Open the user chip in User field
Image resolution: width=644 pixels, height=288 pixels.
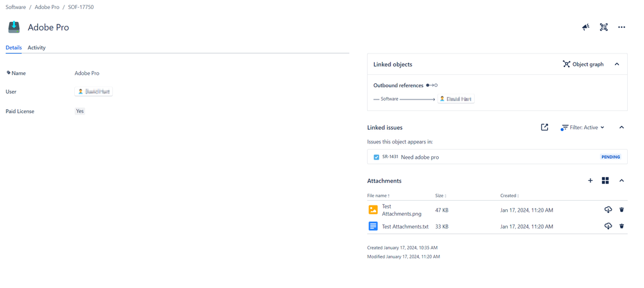coord(94,92)
